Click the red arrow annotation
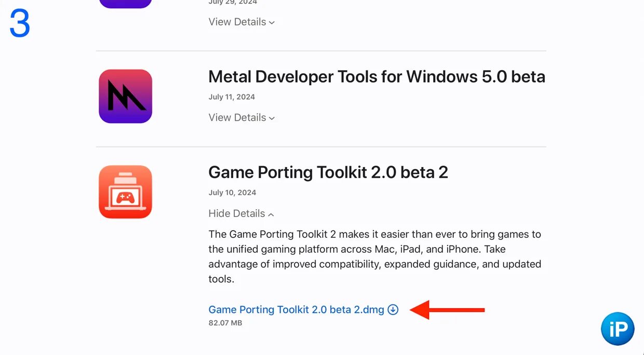 [447, 310]
